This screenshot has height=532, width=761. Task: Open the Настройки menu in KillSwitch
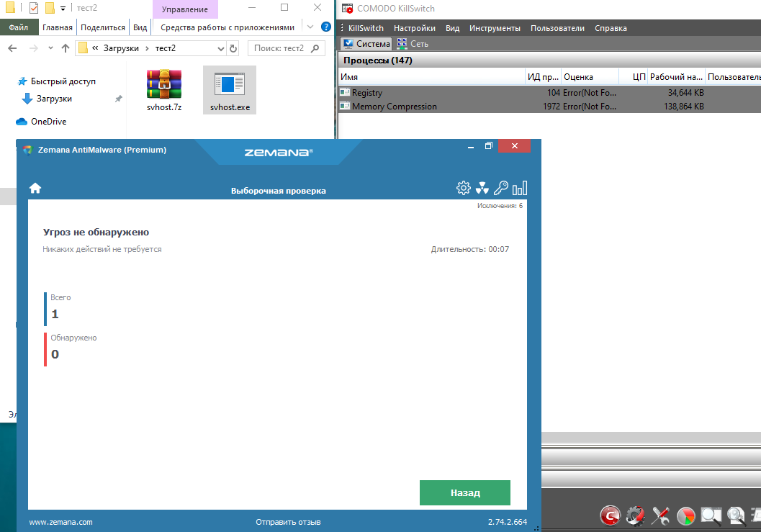415,28
